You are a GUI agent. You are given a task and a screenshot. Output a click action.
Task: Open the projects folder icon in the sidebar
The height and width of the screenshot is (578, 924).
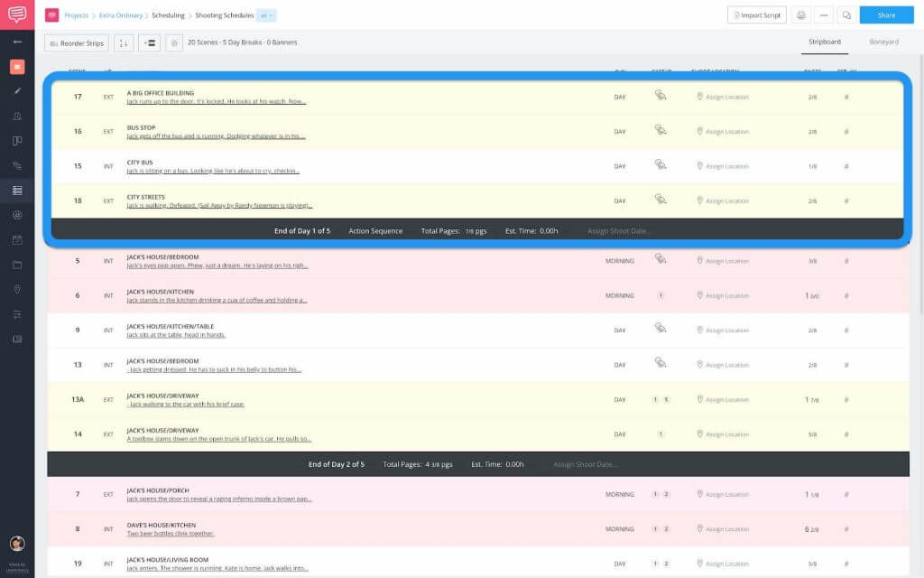pos(18,266)
